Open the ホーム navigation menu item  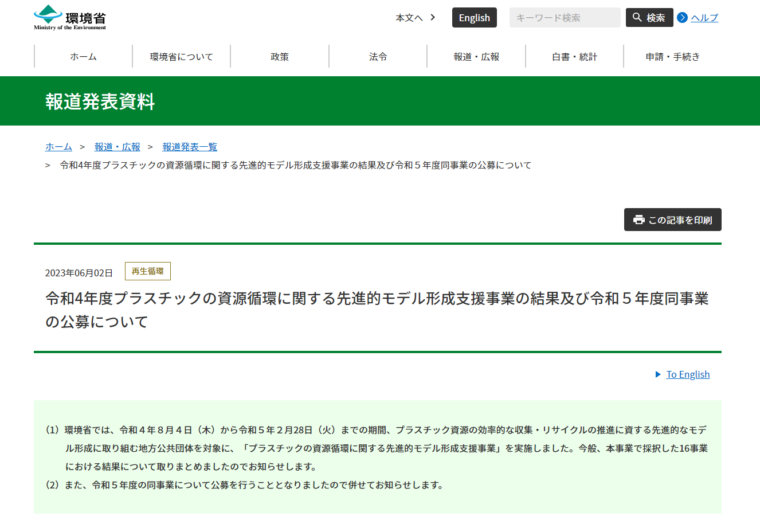84,57
